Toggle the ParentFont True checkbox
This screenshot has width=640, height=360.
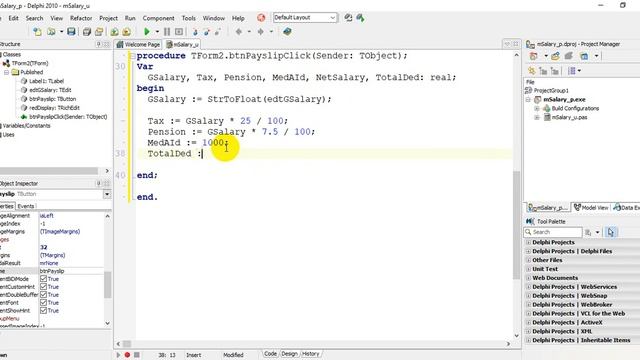(x=43, y=302)
